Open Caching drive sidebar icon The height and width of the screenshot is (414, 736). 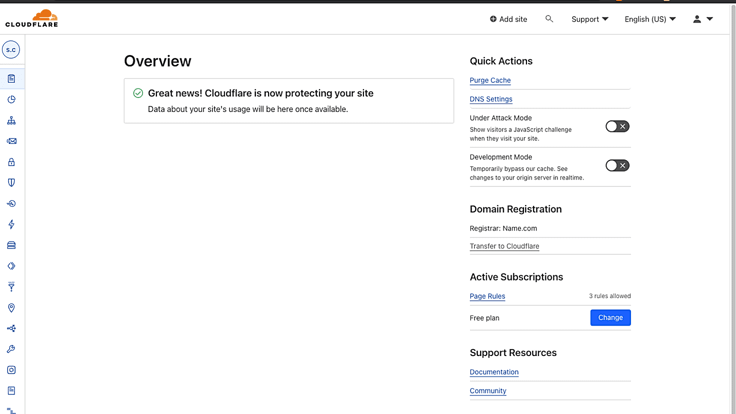click(11, 245)
